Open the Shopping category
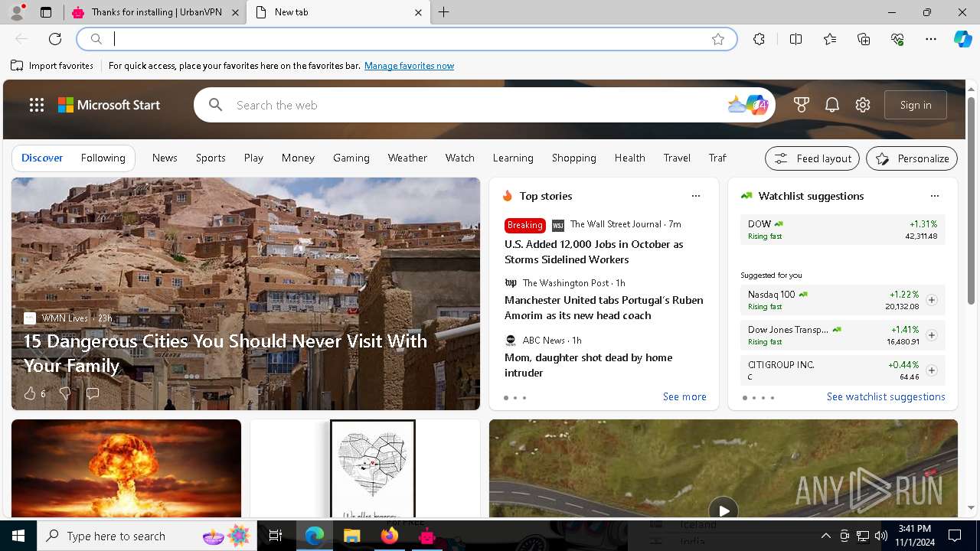This screenshot has width=980, height=551. point(574,158)
